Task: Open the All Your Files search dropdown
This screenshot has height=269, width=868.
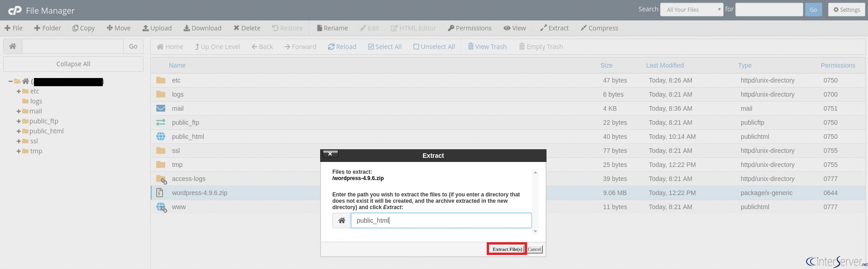Action: point(692,10)
